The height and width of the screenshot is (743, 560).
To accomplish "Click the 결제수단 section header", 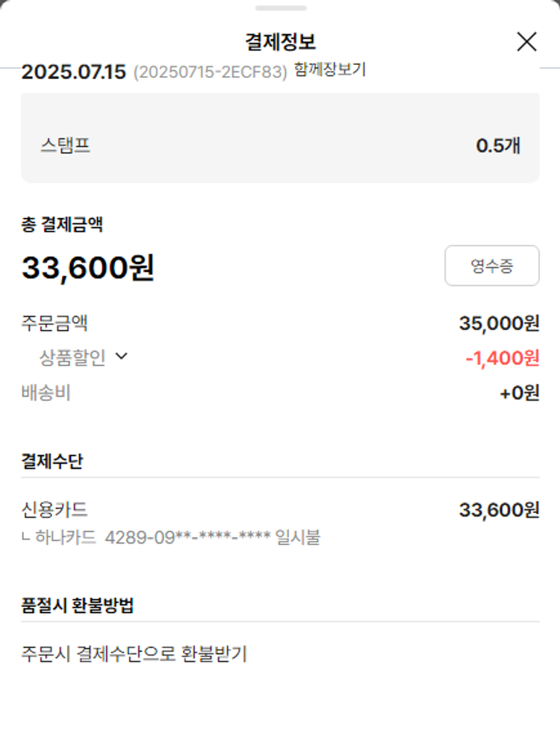I will 52,461.
